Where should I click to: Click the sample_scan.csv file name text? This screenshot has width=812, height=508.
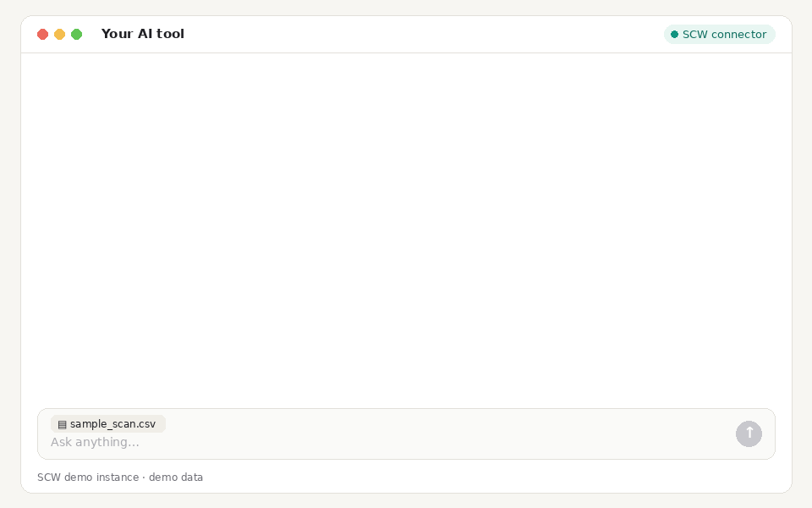click(x=112, y=424)
